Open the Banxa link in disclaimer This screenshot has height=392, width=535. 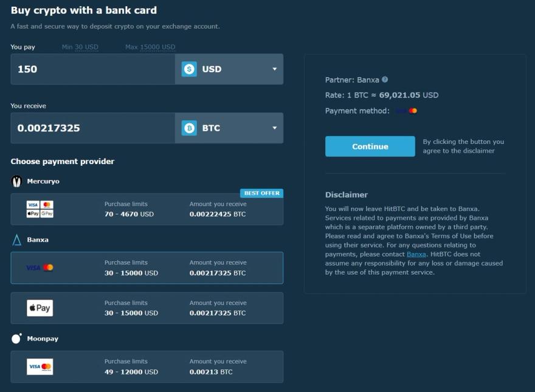[x=416, y=254]
